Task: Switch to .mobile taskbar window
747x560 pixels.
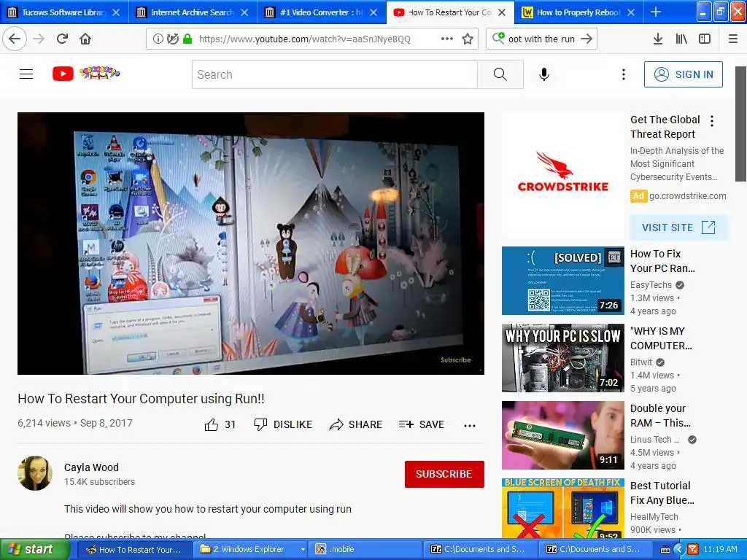Action: point(365,550)
